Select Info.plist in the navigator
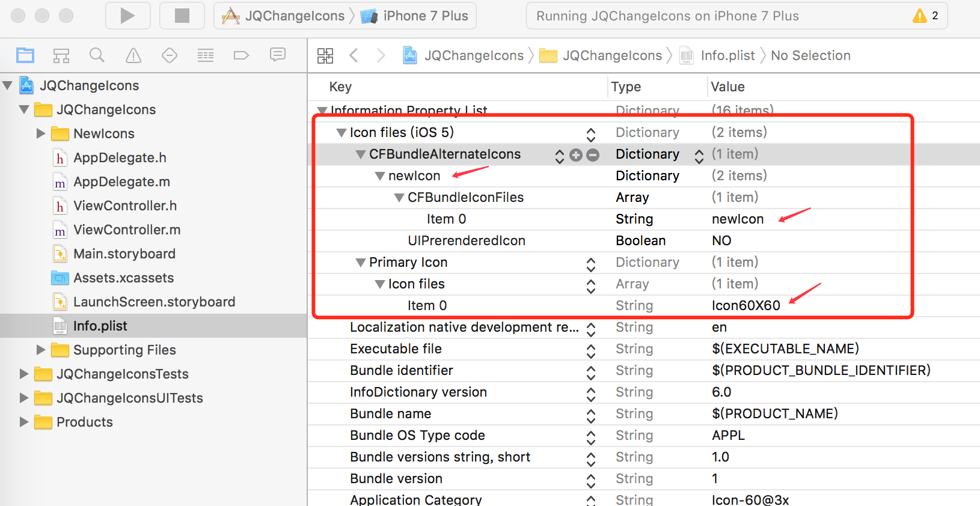This screenshot has width=980, height=506. [100, 326]
